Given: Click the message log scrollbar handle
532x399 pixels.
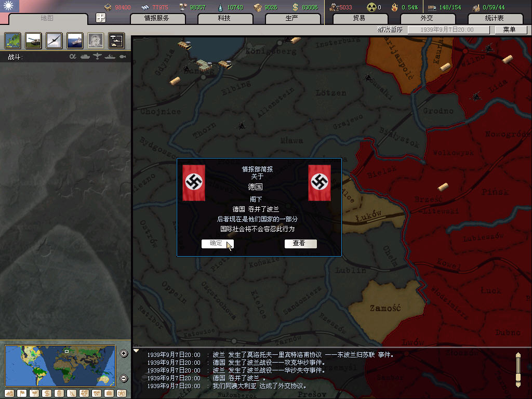Looking at the screenshot, I should [518, 377].
